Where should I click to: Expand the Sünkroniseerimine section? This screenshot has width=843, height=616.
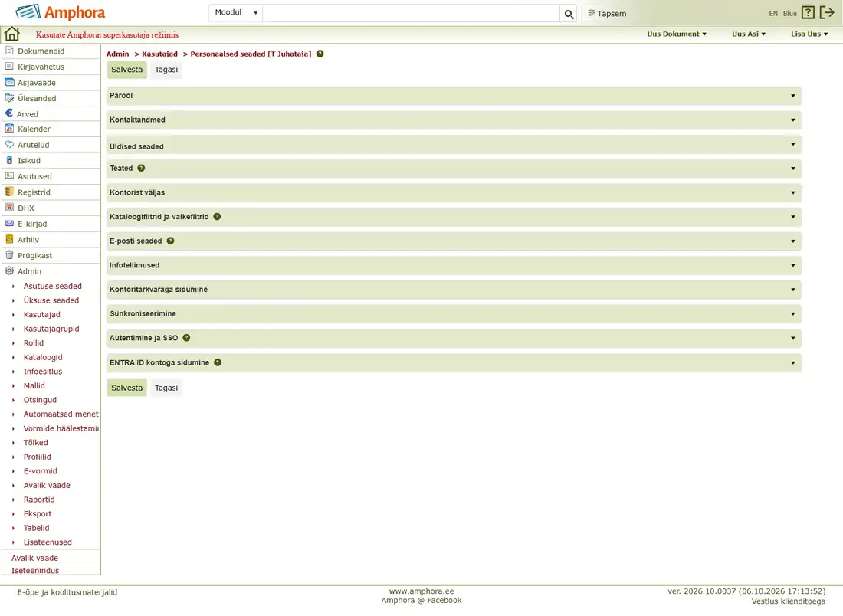point(454,314)
